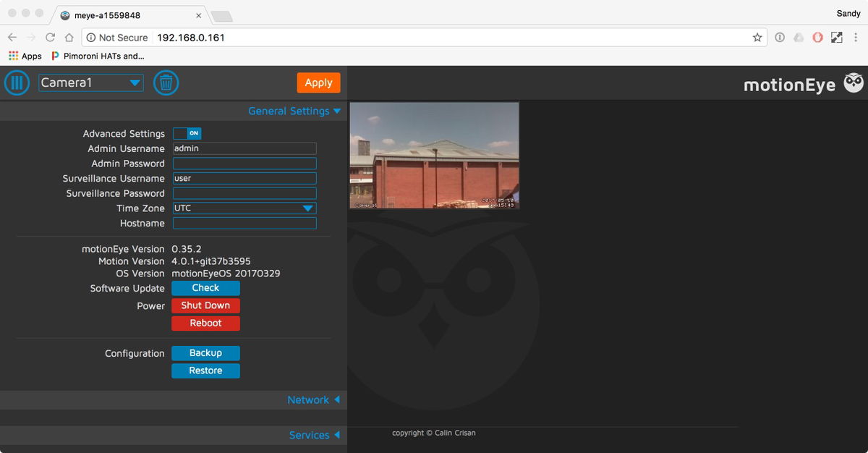Viewport: 868px width, 453px height.
Task: Bookmark this page with the star icon
Action: (757, 37)
